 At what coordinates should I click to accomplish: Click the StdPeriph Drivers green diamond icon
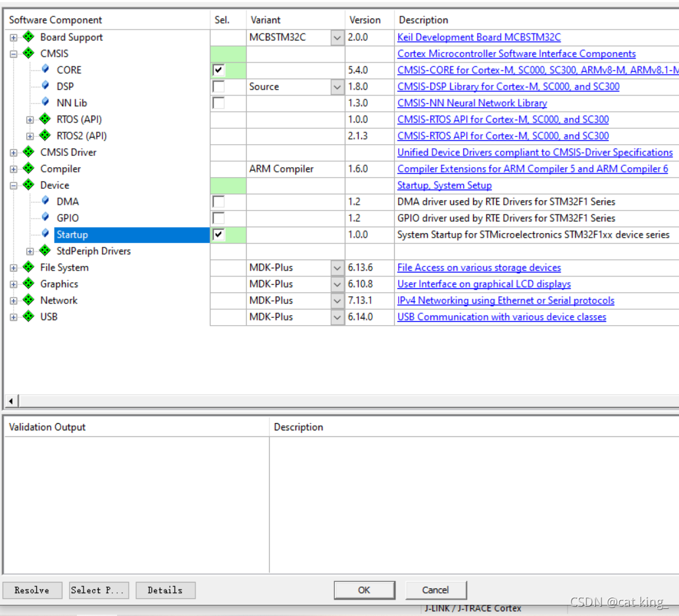click(45, 250)
